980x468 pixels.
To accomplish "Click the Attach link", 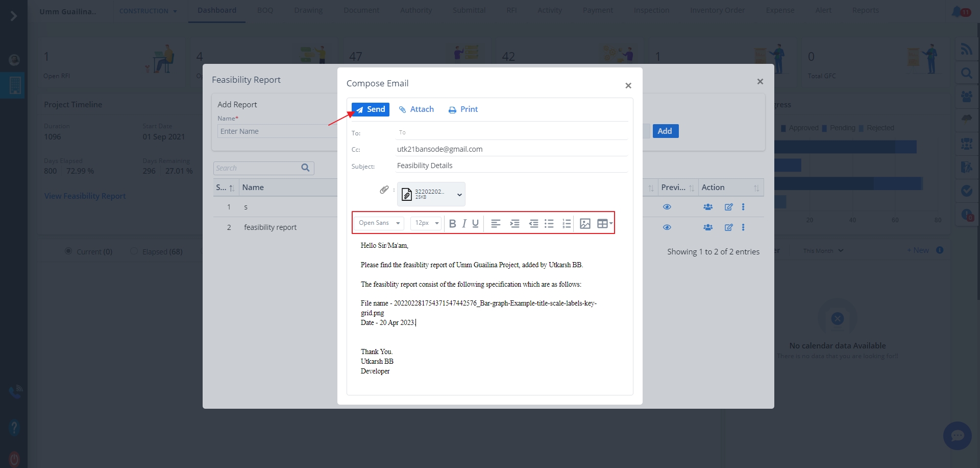I will [416, 109].
